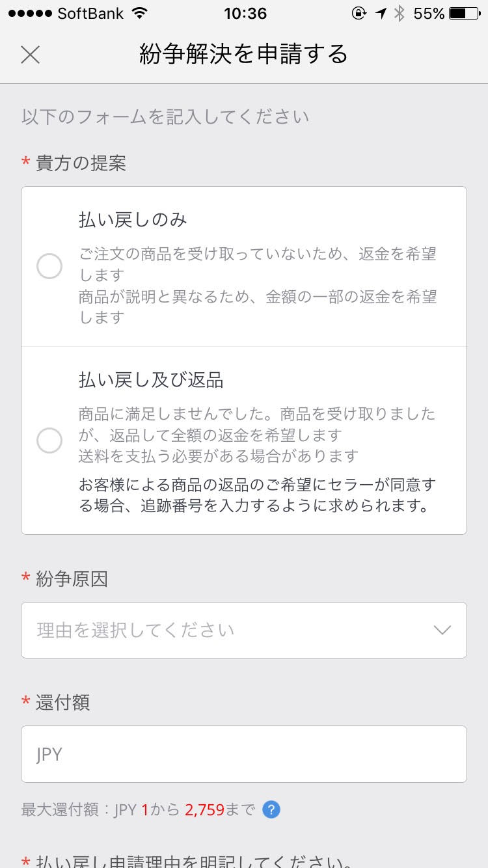Tap the tracking number notice text
This screenshot has width=488, height=868.
pos(257,495)
